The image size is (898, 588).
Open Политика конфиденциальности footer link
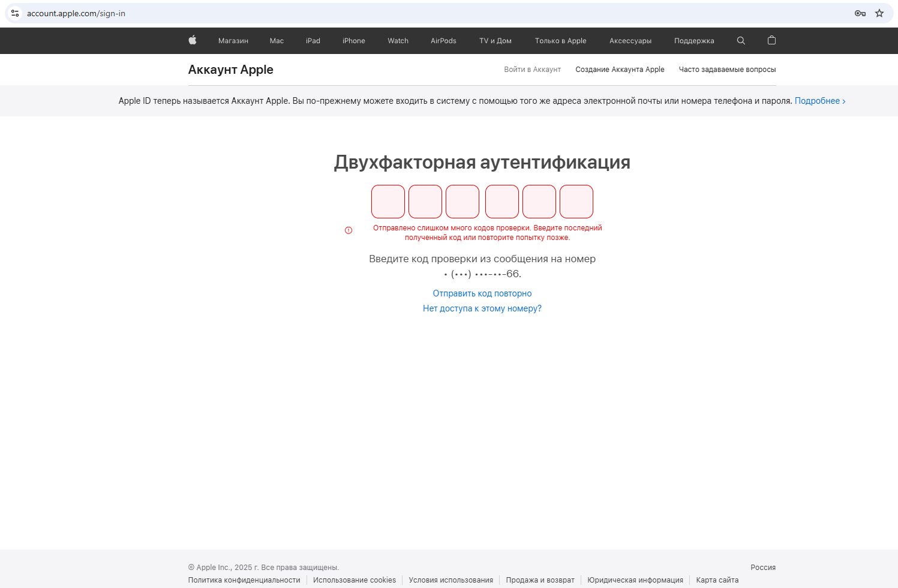tap(244, 580)
